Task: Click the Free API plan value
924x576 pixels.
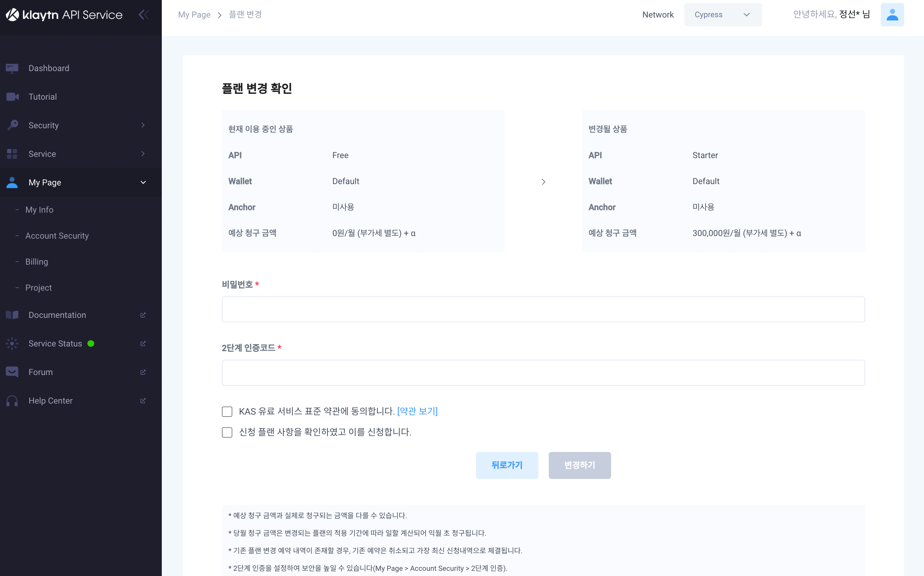Action: pos(340,155)
